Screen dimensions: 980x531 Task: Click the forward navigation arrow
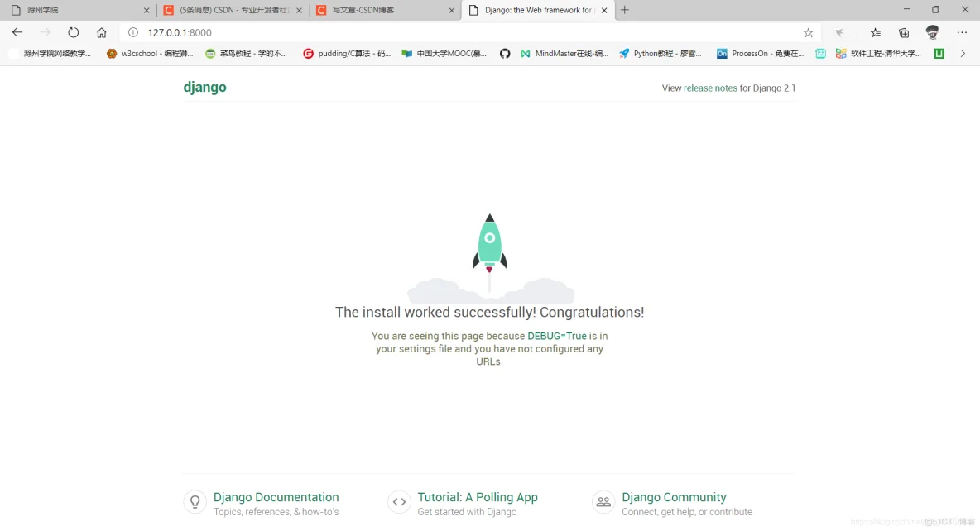(45, 32)
